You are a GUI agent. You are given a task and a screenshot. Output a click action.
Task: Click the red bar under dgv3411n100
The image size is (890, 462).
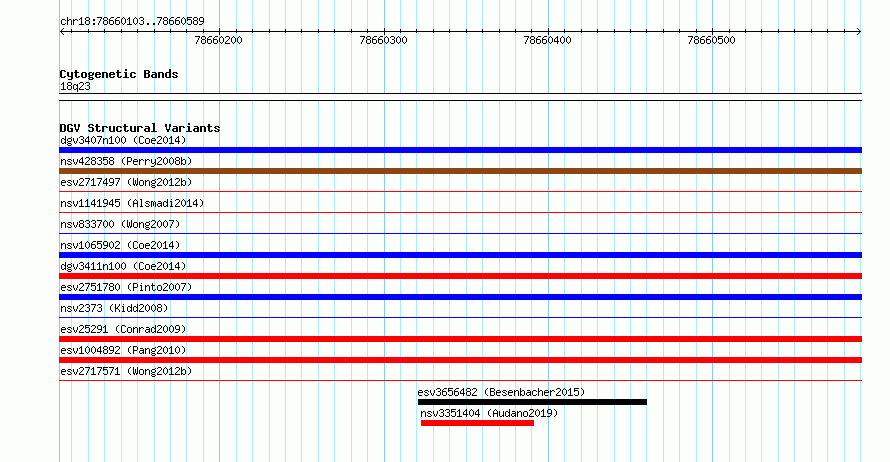click(x=460, y=276)
